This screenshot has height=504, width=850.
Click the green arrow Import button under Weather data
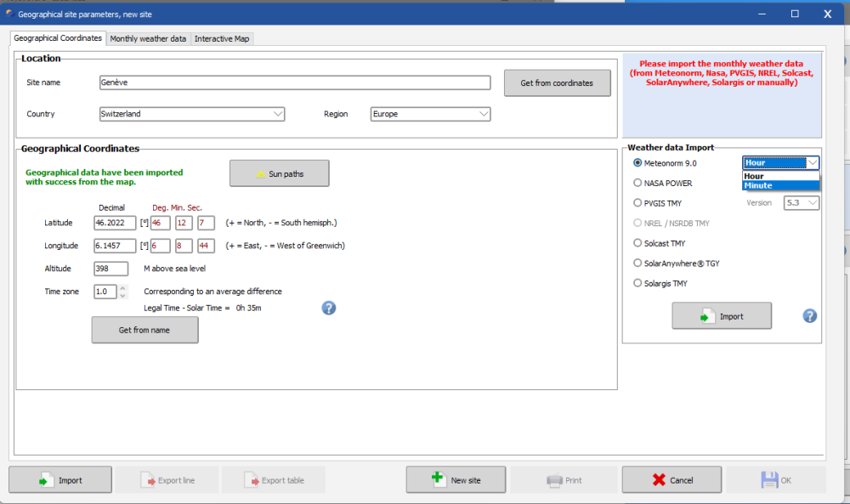coord(722,316)
